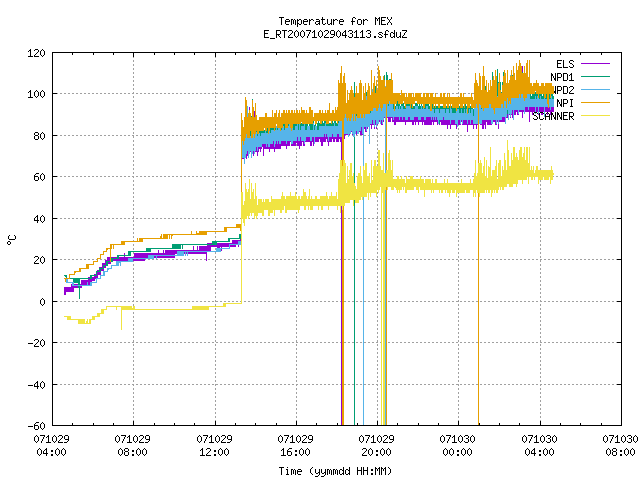640x480 pixels.
Task: Click the y-axis label 20
Action: pos(39,260)
